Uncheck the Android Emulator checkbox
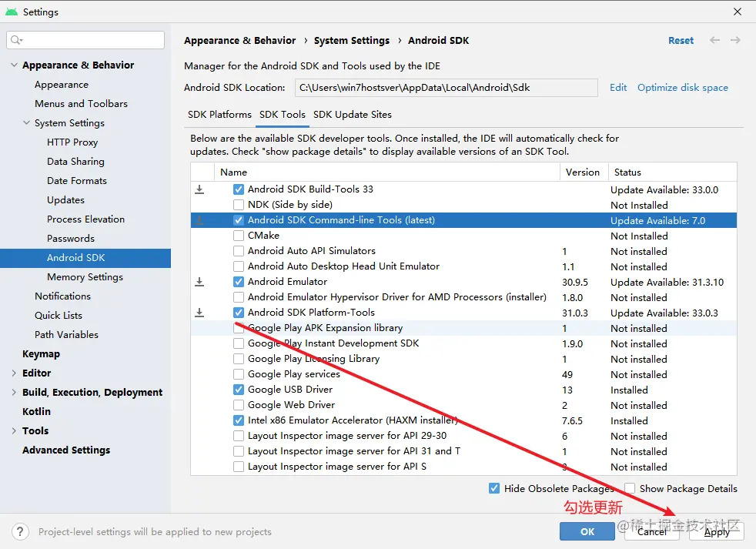The height and width of the screenshot is (549, 756). click(x=238, y=282)
